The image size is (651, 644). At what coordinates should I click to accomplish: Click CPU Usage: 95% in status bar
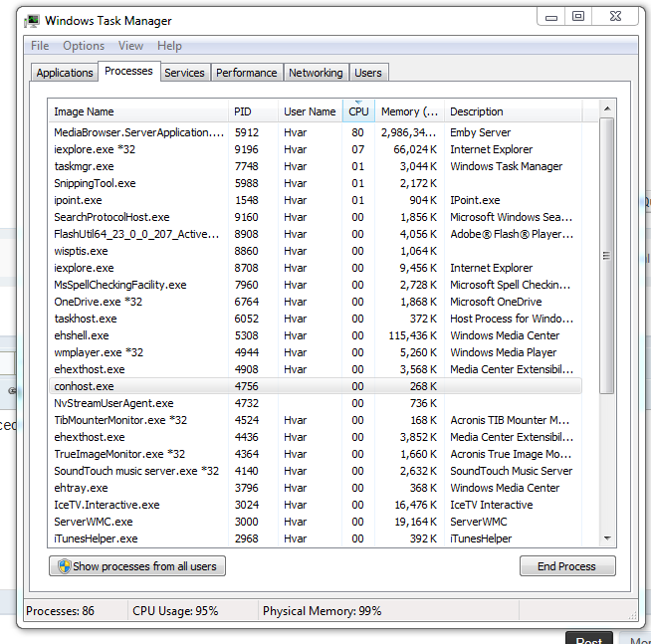tap(175, 611)
